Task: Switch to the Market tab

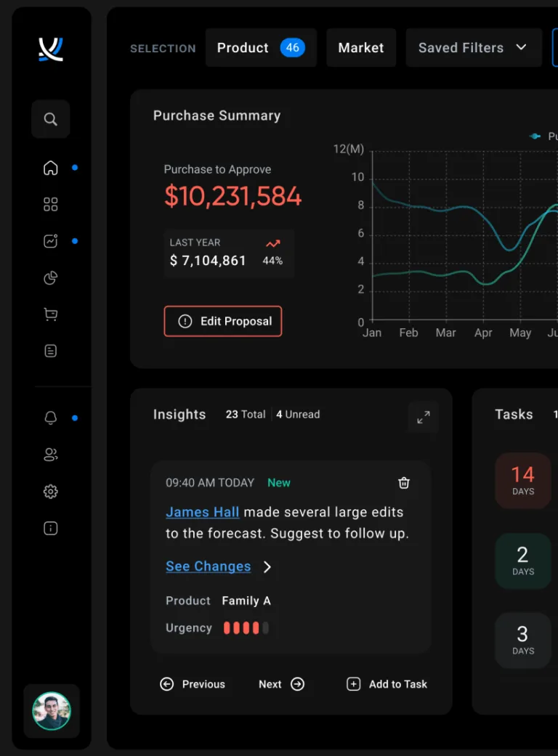Action: [361, 47]
